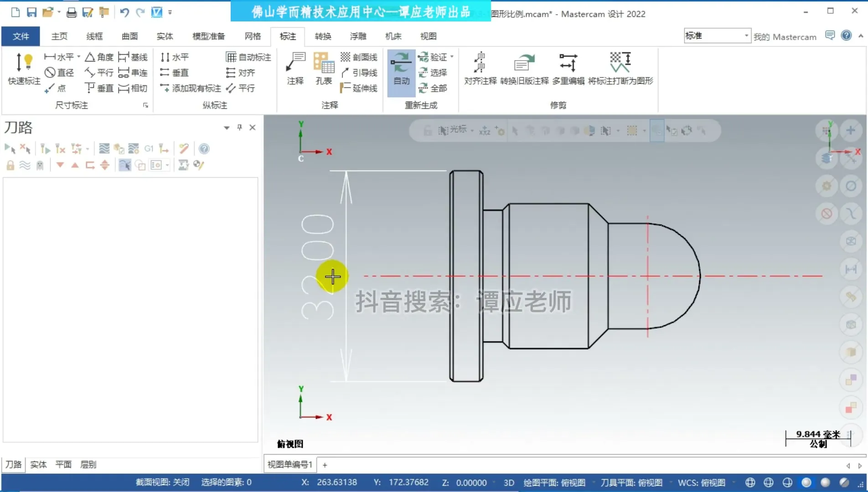Viewport: 868px width, 492px height.
Task: Click the 视图单编号1 sheet tab
Action: point(289,464)
